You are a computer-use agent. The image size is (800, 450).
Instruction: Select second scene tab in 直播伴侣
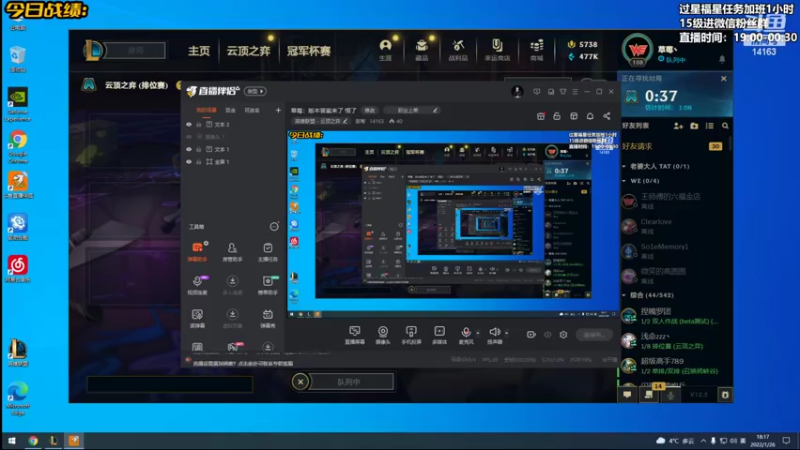pyautogui.click(x=231, y=110)
